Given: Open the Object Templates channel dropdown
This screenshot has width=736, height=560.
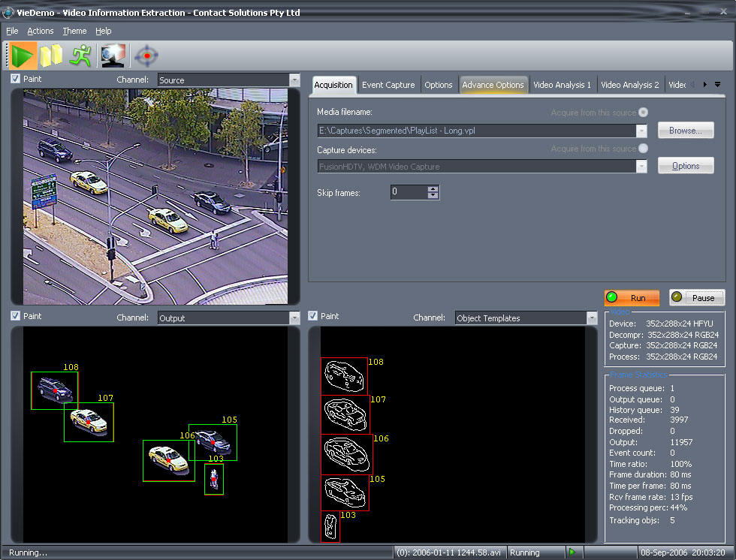Looking at the screenshot, I should pyautogui.click(x=591, y=318).
